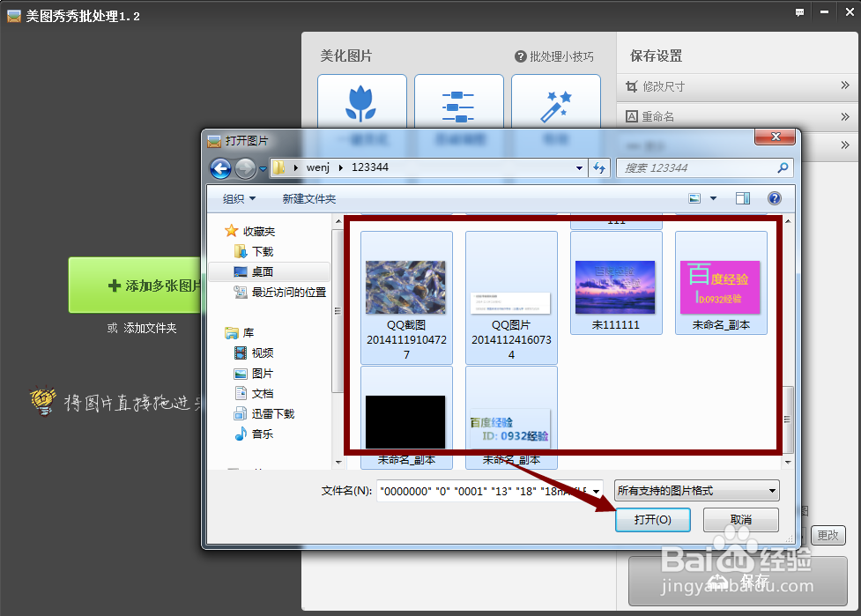Select 收藏夹 in the navigation tree
This screenshot has width=861, height=616.
250,231
